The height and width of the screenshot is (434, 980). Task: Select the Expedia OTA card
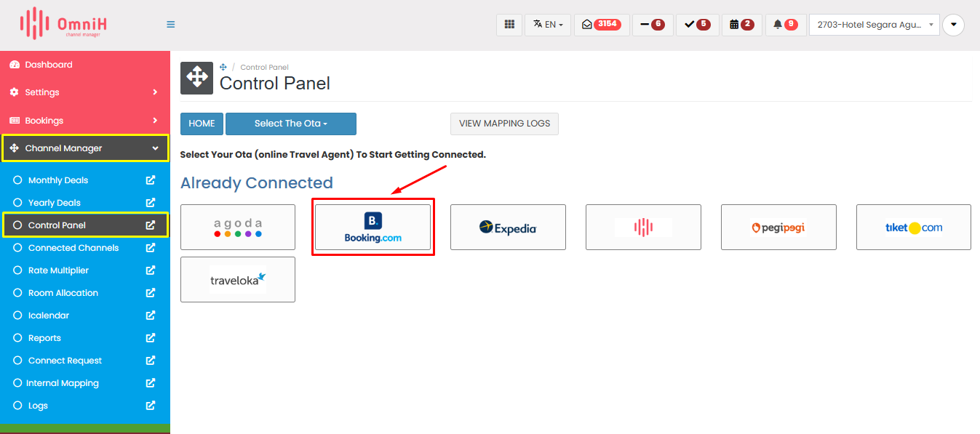[x=508, y=228]
